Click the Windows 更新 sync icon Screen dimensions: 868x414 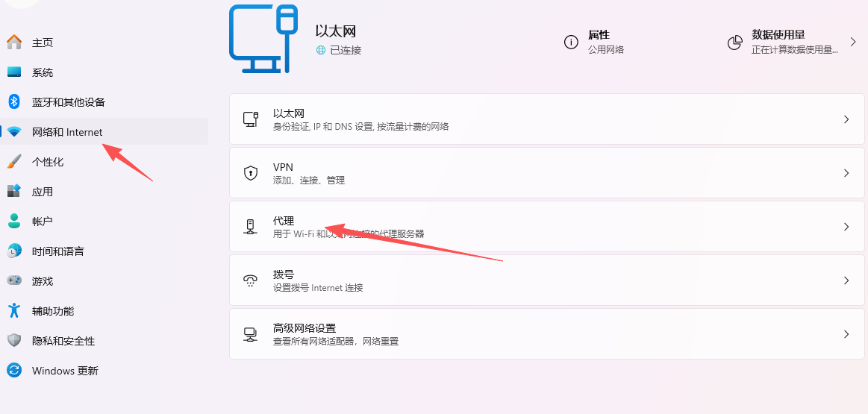coord(14,370)
